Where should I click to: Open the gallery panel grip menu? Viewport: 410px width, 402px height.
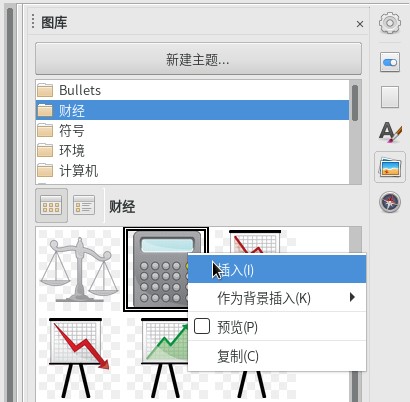click(x=33, y=21)
